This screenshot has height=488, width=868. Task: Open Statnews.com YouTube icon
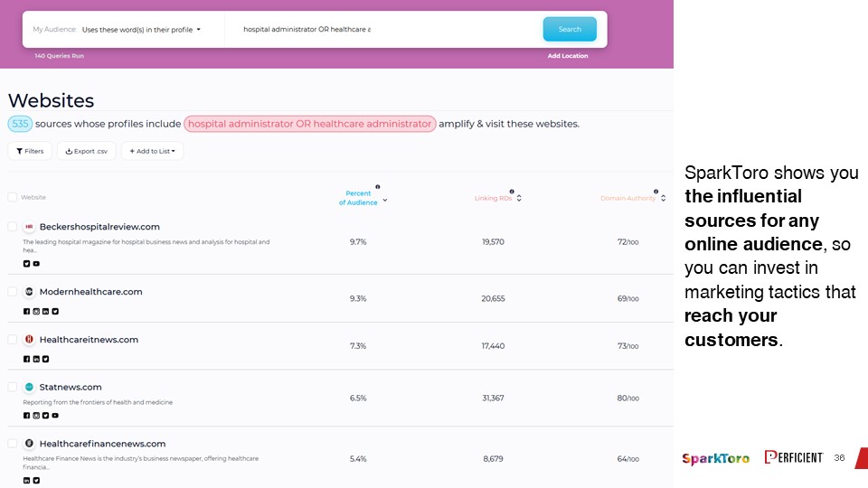tap(55, 416)
